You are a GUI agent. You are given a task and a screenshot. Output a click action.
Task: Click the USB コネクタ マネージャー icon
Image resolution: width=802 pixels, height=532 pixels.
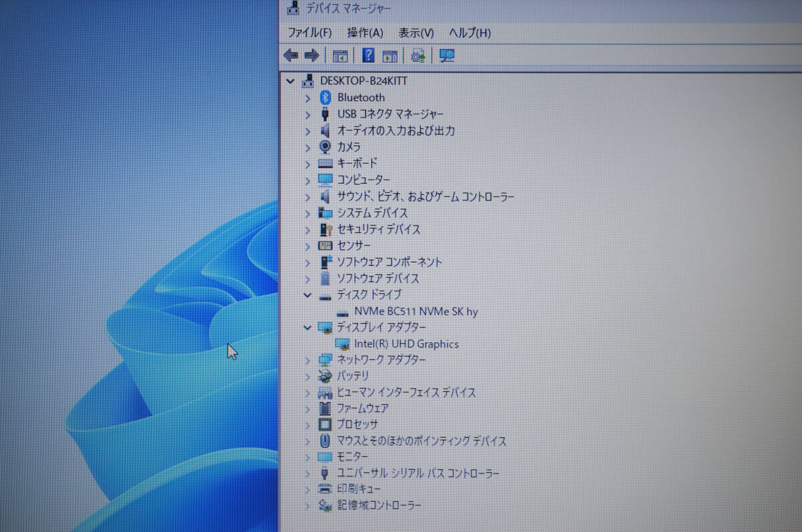tap(325, 114)
